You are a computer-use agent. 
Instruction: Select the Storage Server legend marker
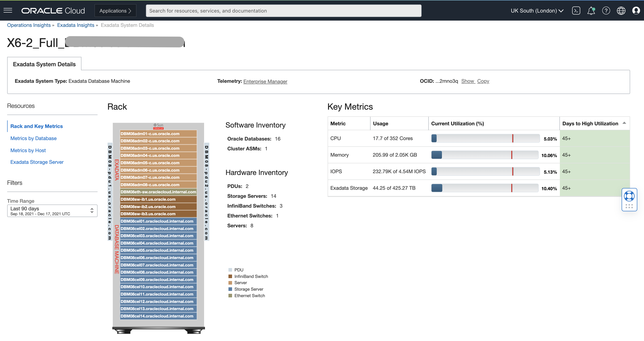230,289
